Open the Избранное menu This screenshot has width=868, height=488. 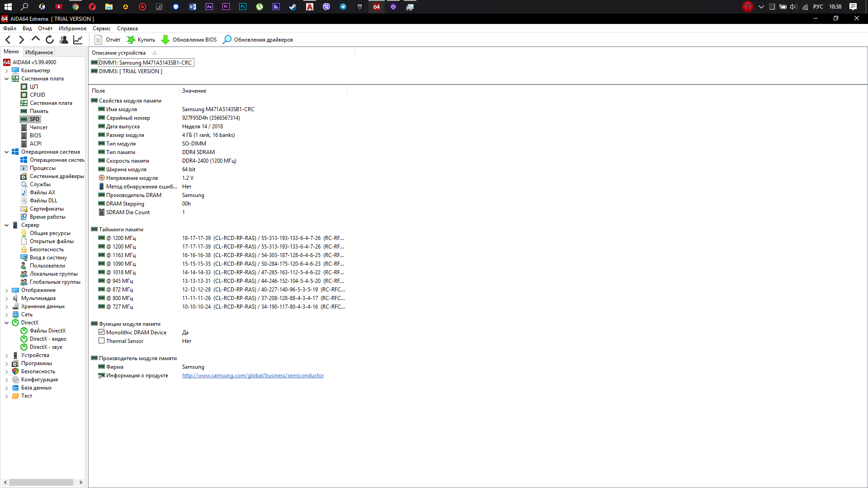coord(72,28)
